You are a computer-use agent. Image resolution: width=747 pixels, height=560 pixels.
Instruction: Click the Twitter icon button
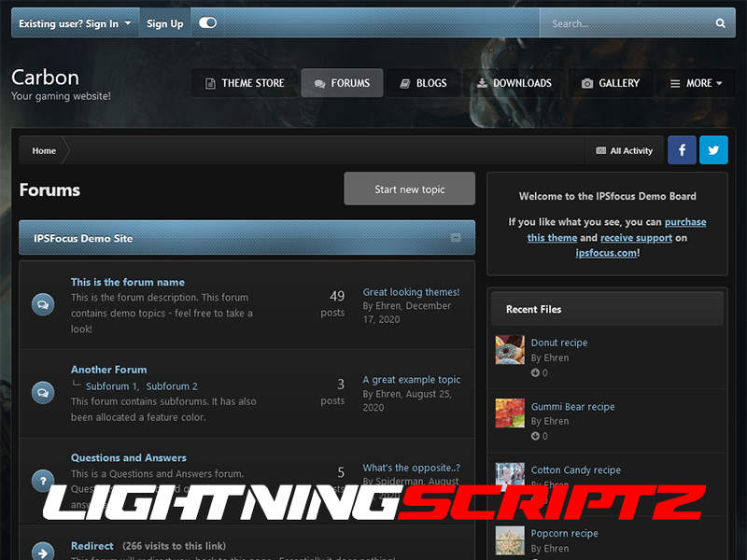click(x=713, y=150)
